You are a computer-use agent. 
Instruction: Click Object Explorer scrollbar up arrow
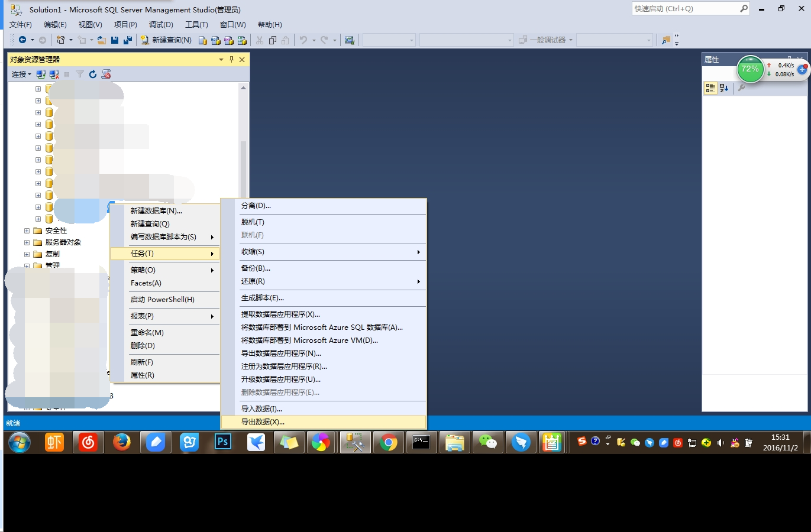click(243, 87)
